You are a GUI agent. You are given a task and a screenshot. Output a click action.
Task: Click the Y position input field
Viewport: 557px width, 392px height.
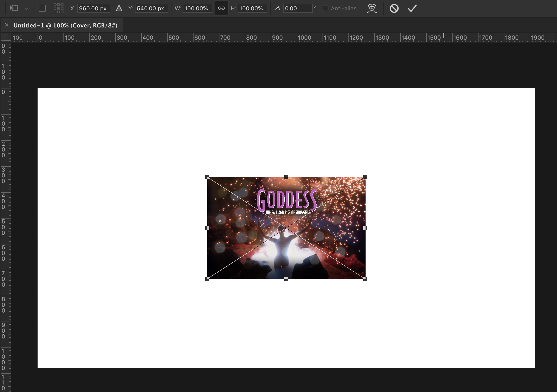pos(151,8)
